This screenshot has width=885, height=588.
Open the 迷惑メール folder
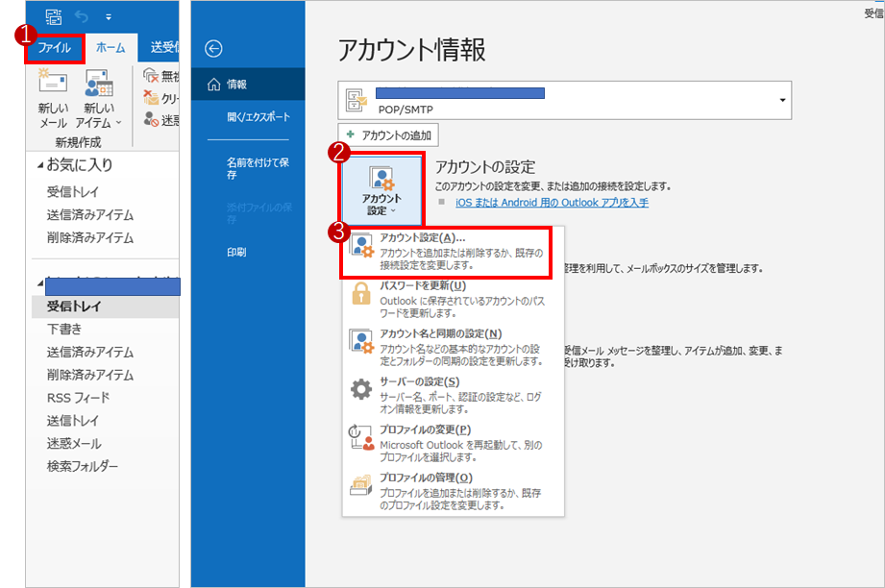[x=74, y=444]
